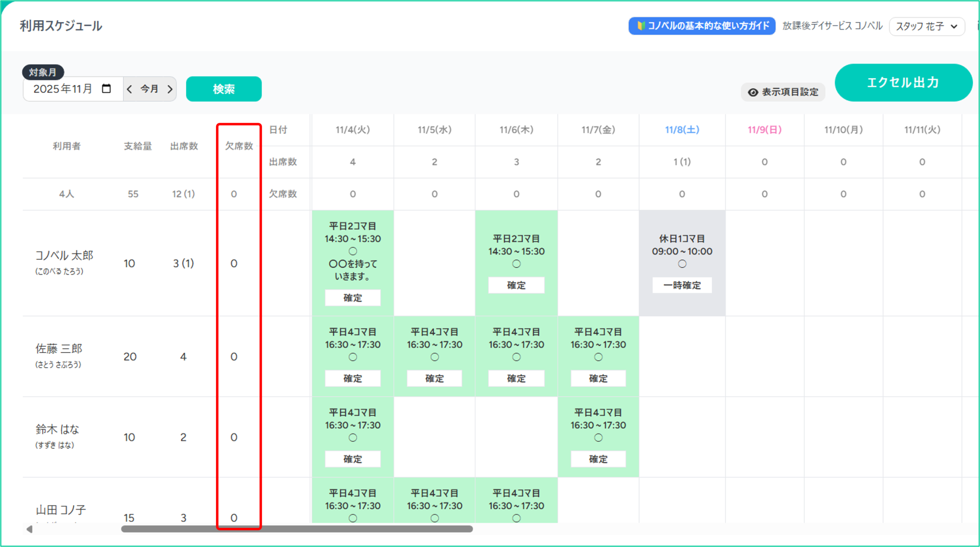Click circle mark in 鈴木 はな 11/7 cell
980x547 pixels.
(598, 438)
